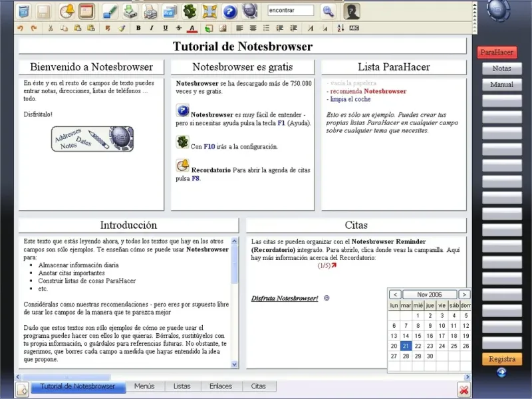Click the magnifying glass search icon
The image size is (532, 399).
tap(328, 11)
